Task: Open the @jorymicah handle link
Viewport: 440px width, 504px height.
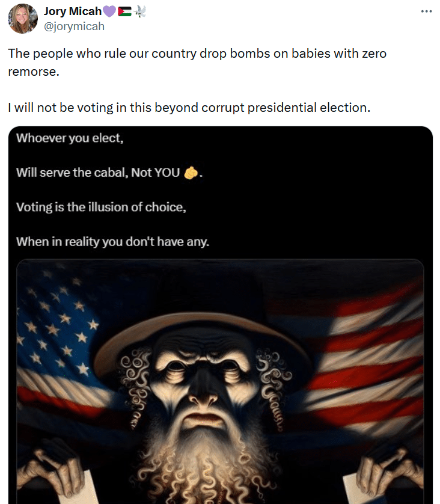Action: click(74, 26)
